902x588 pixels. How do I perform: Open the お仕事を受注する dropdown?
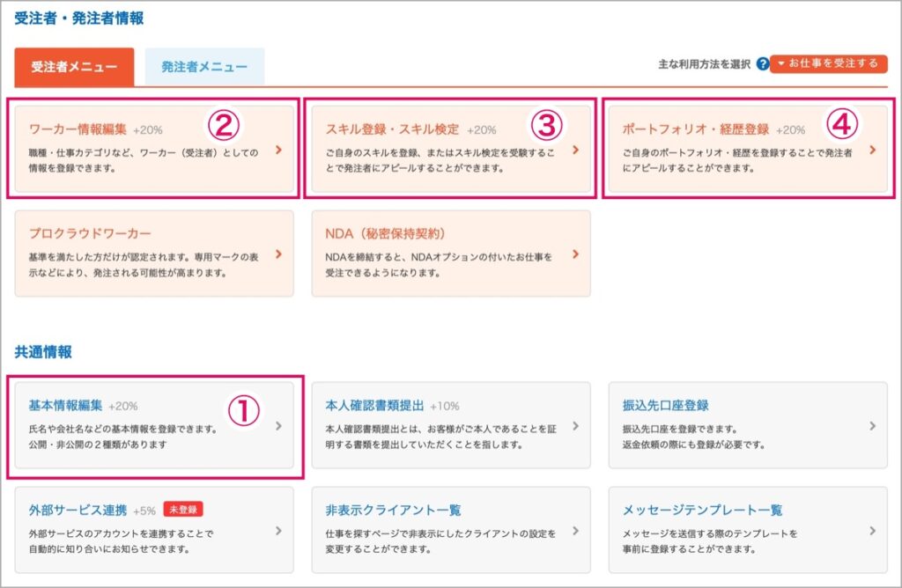pyautogui.click(x=828, y=63)
